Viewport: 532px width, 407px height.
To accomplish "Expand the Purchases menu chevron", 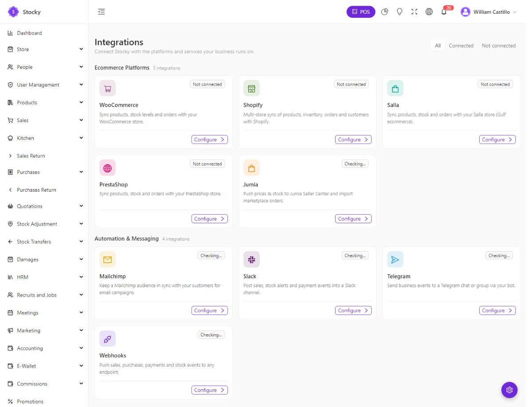I will point(81,172).
